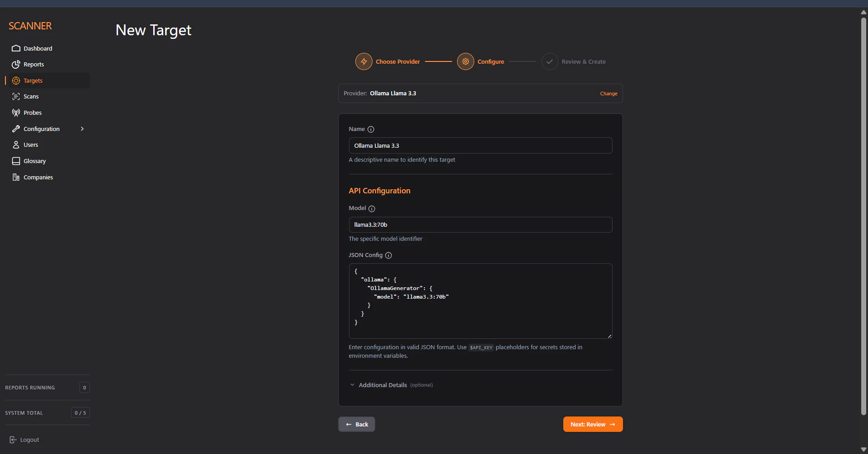Click the Users person icon
The image size is (868, 454).
pos(16,145)
